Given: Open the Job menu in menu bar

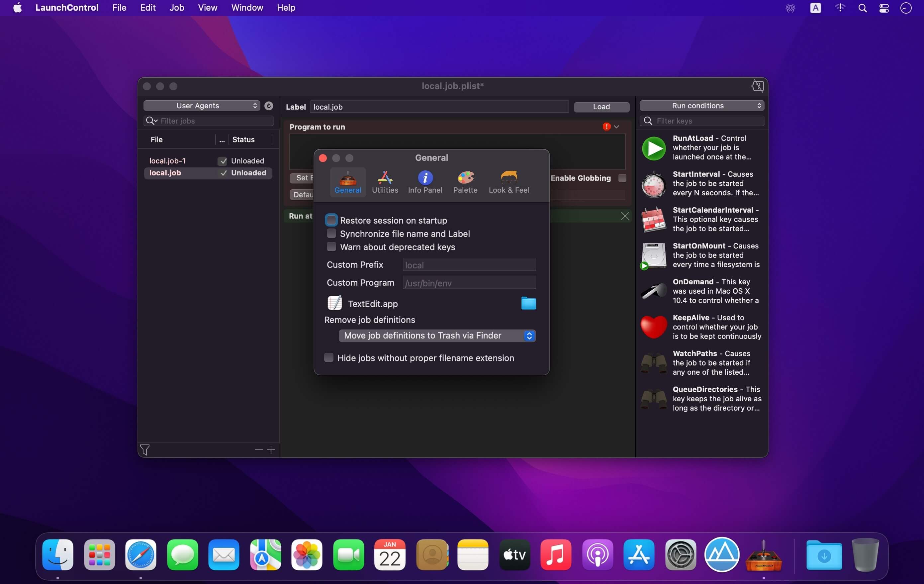Looking at the screenshot, I should (x=176, y=8).
